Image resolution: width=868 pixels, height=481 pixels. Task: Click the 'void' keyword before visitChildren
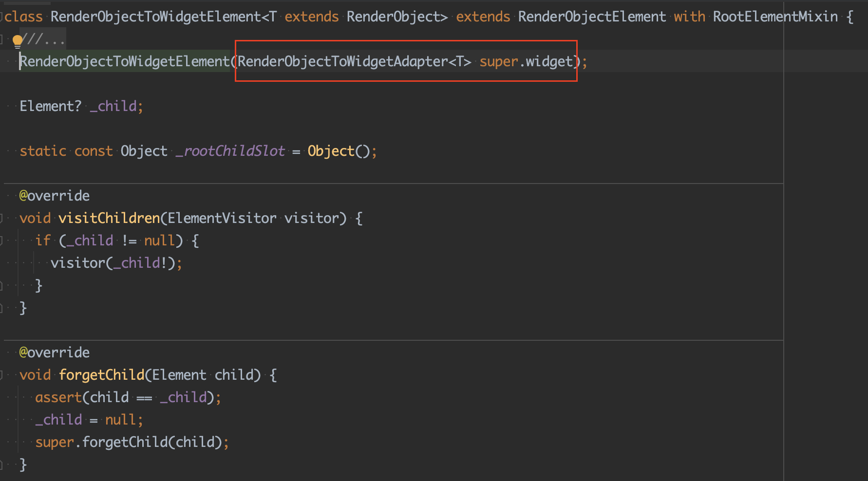(x=35, y=218)
